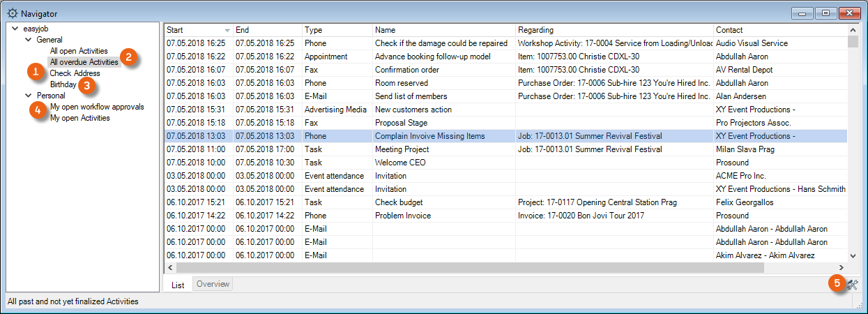Collapse the easyjob tree node
Image resolution: width=868 pixels, height=314 pixels.
(15, 29)
